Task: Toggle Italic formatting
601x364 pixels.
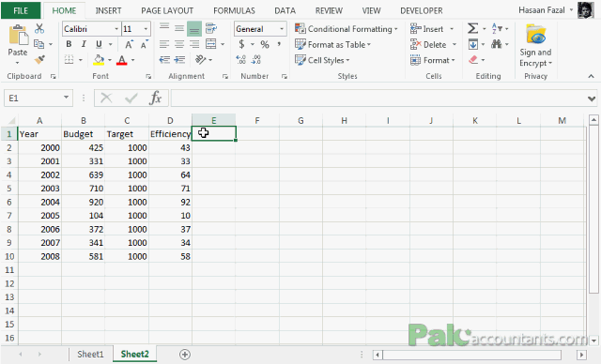Action: pos(84,44)
